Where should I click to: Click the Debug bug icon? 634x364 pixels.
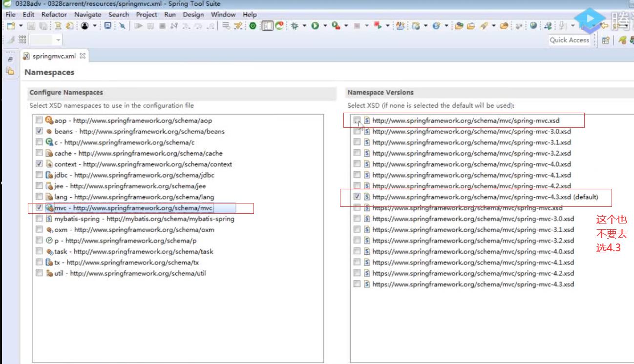[294, 26]
